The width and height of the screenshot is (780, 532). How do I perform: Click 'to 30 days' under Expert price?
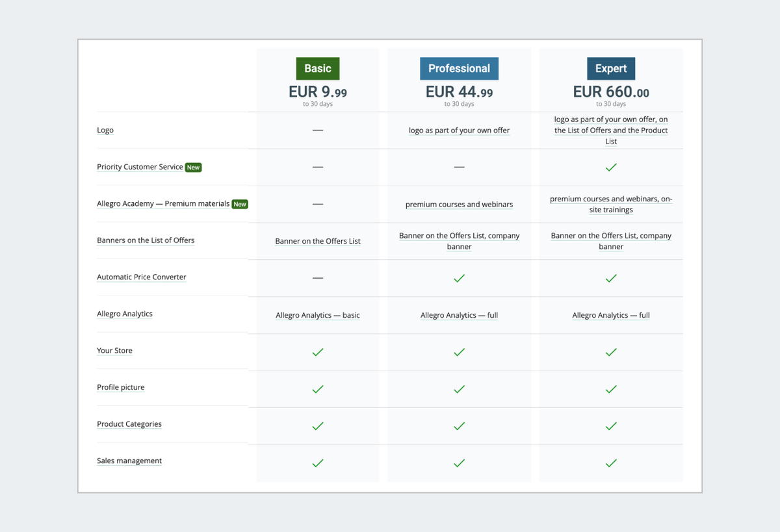611,104
